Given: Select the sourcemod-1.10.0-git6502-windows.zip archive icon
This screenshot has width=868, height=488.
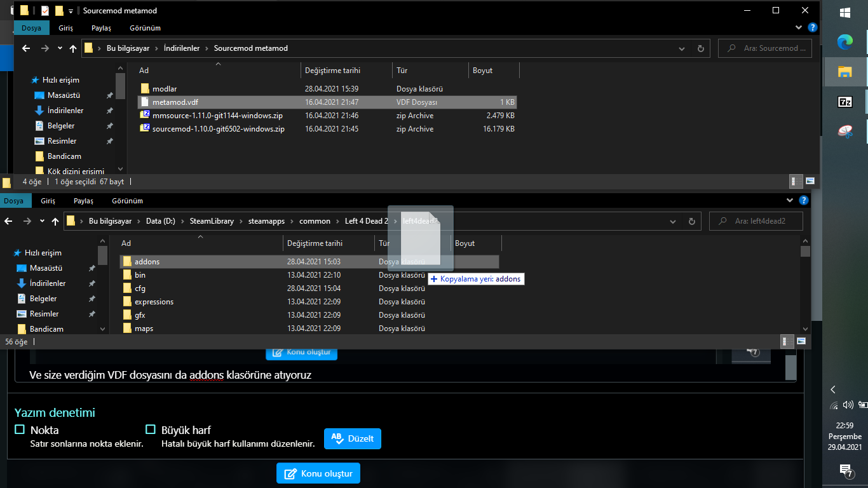Looking at the screenshot, I should point(145,129).
